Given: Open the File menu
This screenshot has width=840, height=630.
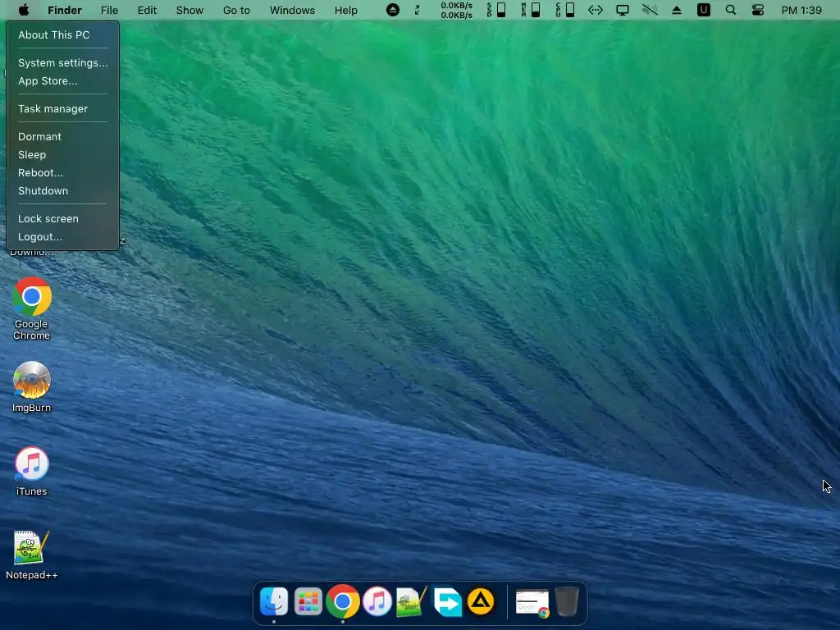Looking at the screenshot, I should click(109, 10).
